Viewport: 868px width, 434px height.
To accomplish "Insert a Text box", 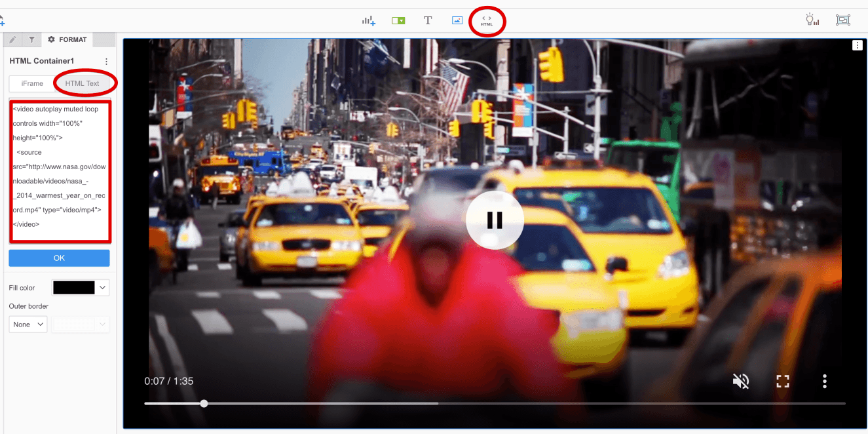I will pyautogui.click(x=428, y=20).
